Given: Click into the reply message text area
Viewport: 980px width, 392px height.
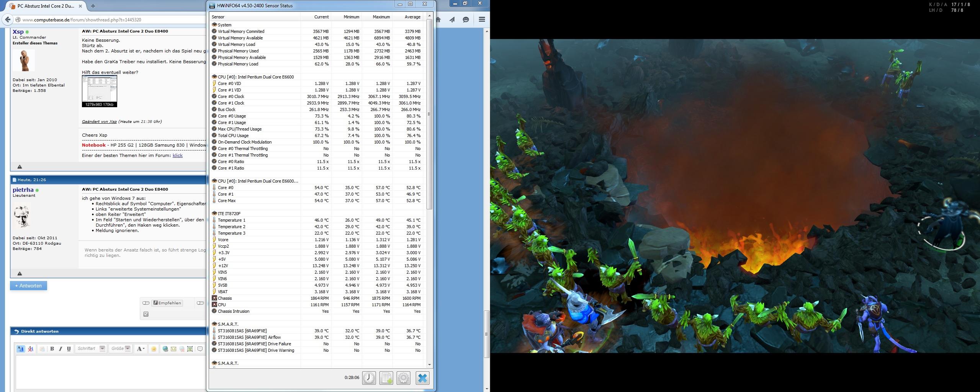Looking at the screenshot, I should (x=110, y=372).
